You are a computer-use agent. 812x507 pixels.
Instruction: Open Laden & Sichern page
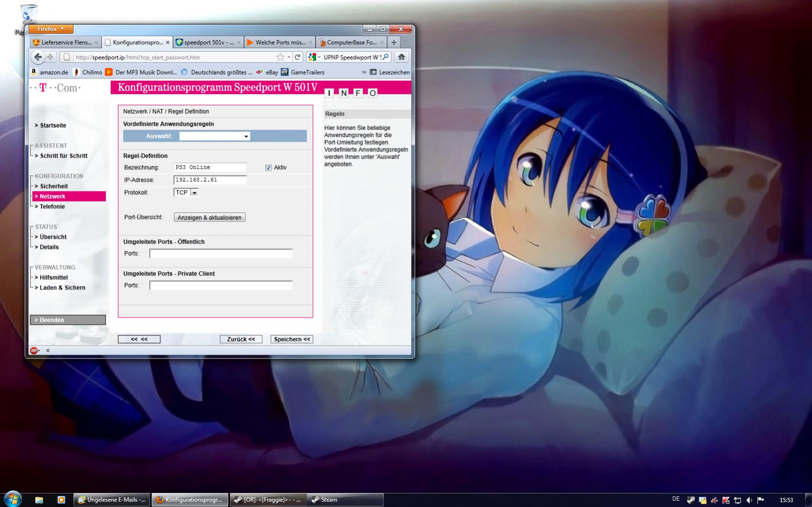(x=62, y=288)
